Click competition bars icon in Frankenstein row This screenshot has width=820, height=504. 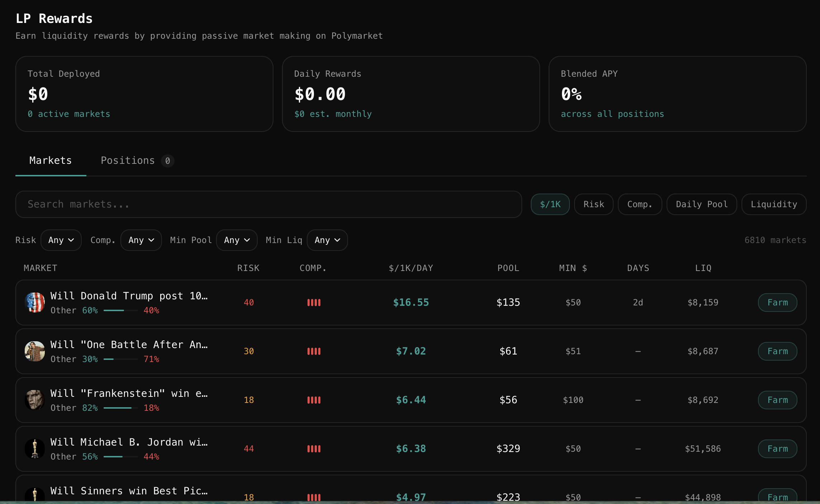tap(314, 400)
